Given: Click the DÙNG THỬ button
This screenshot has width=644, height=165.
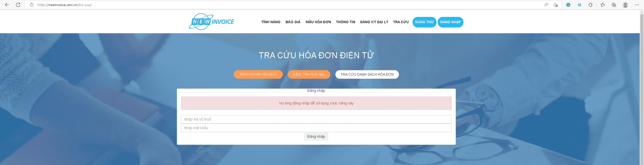Looking at the screenshot, I should tap(424, 22).
